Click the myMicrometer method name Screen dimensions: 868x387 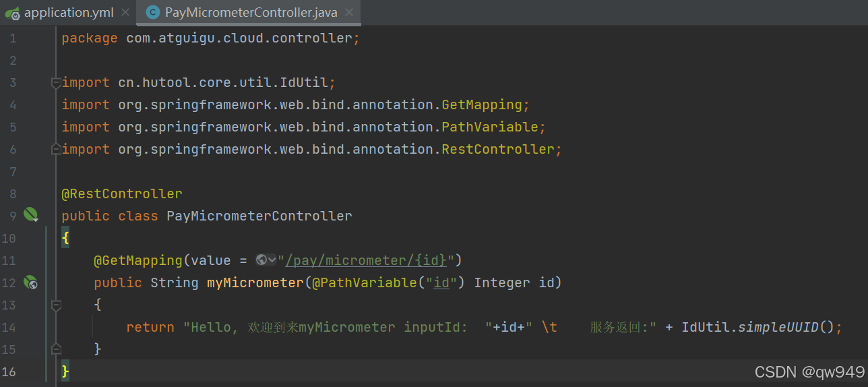(x=255, y=282)
